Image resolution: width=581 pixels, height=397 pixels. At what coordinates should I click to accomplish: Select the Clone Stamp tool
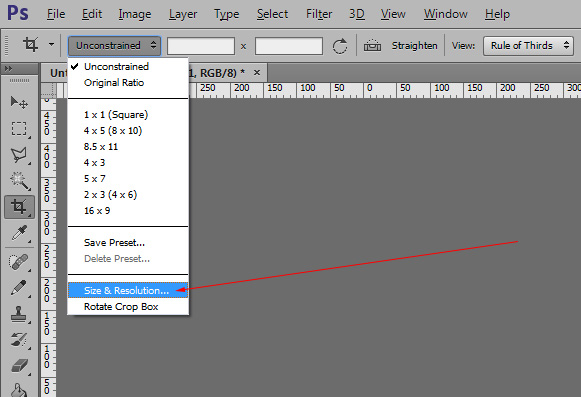(x=19, y=314)
